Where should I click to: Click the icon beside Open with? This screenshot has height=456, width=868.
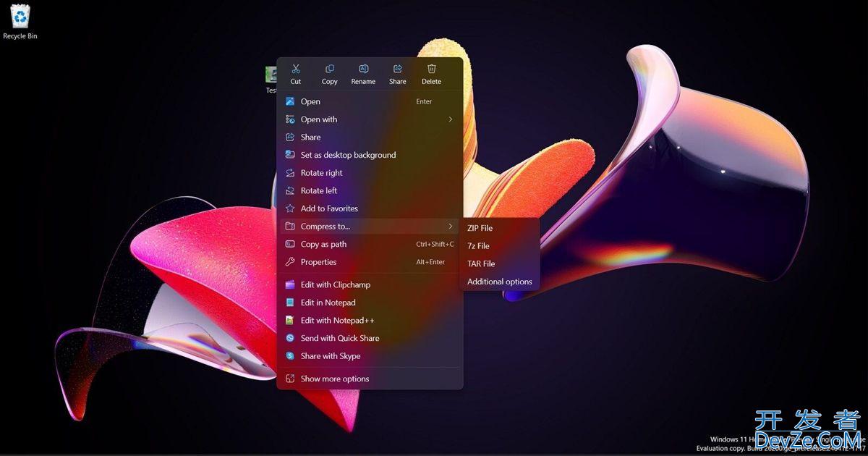(290, 119)
